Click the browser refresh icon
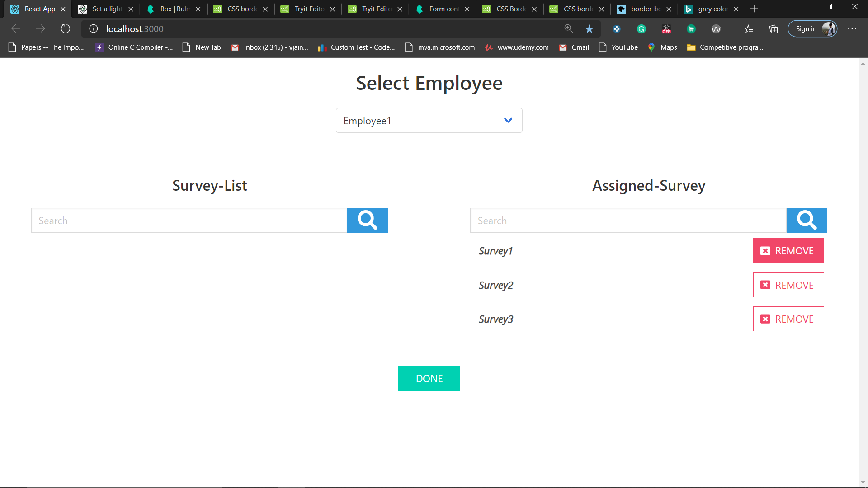Image resolution: width=868 pixels, height=488 pixels. pos(66,29)
